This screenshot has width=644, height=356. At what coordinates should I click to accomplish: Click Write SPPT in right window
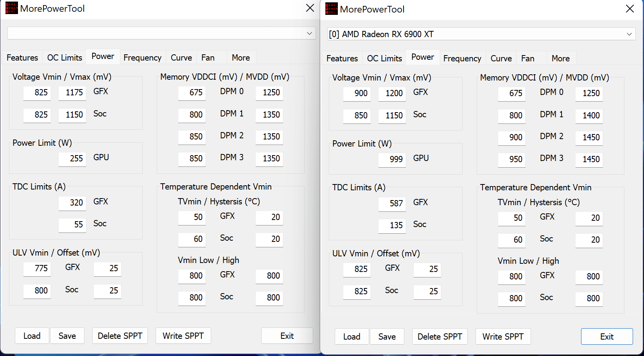tap(503, 336)
